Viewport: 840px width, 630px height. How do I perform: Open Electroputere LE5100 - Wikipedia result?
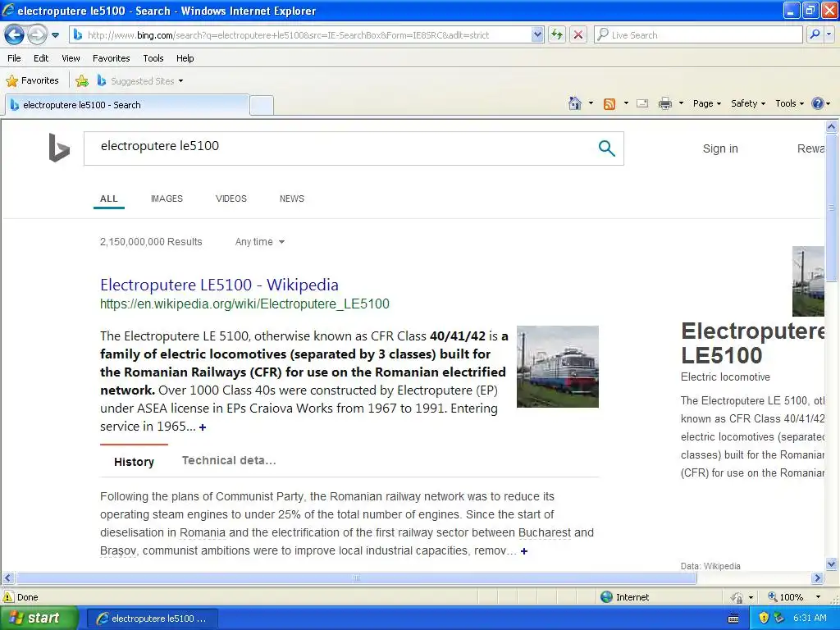point(219,285)
